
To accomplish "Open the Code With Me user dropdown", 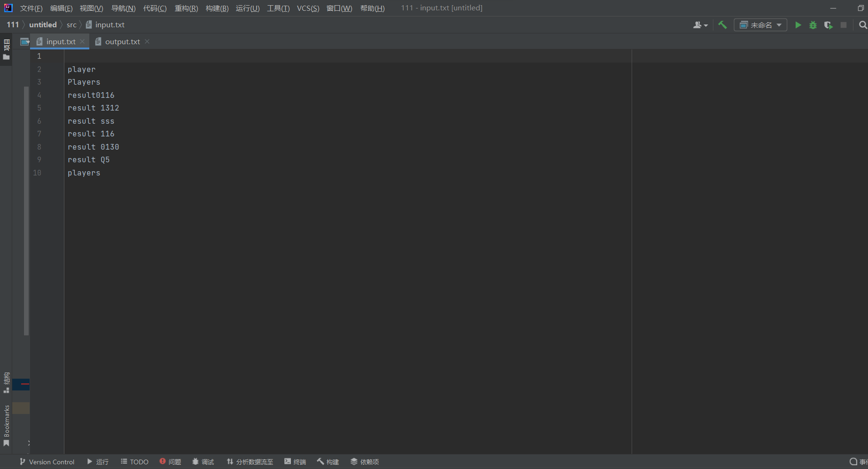I will tap(700, 25).
